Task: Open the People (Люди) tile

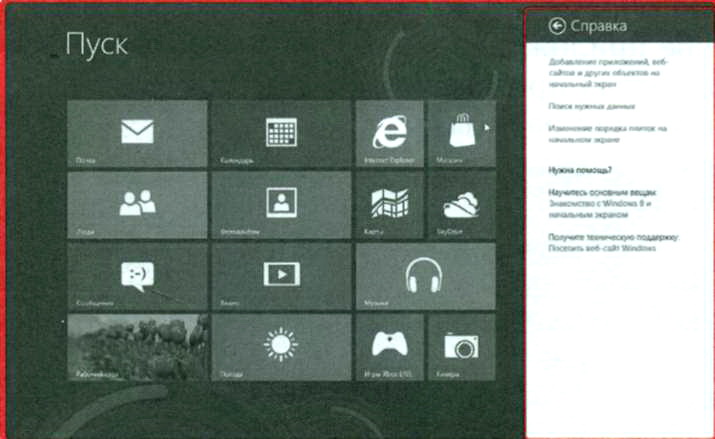Action: 137,205
